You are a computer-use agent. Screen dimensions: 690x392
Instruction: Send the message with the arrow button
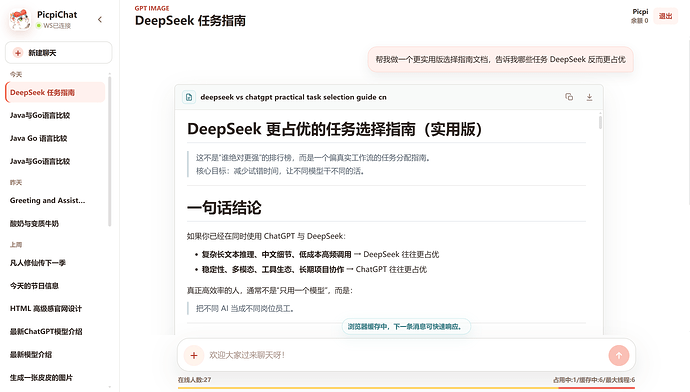click(619, 355)
